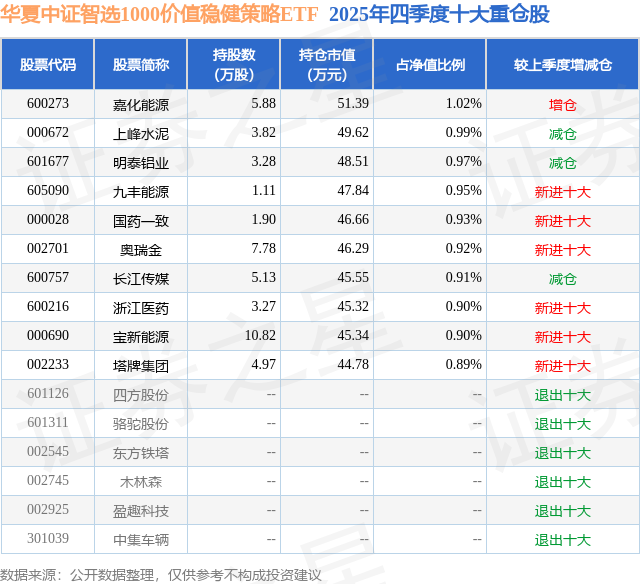Select stock name 国药一致
640x584 pixels.
141,220
